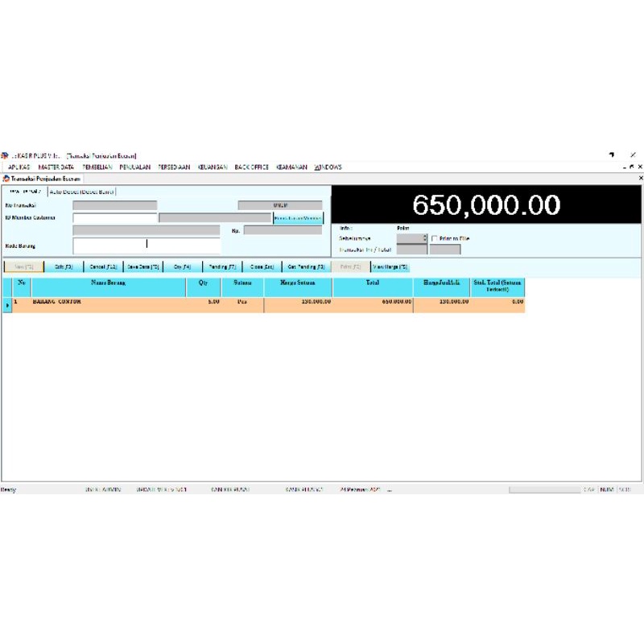644x644 pixels.
Task: Enable the Print to File checkbox
Action: [435, 239]
